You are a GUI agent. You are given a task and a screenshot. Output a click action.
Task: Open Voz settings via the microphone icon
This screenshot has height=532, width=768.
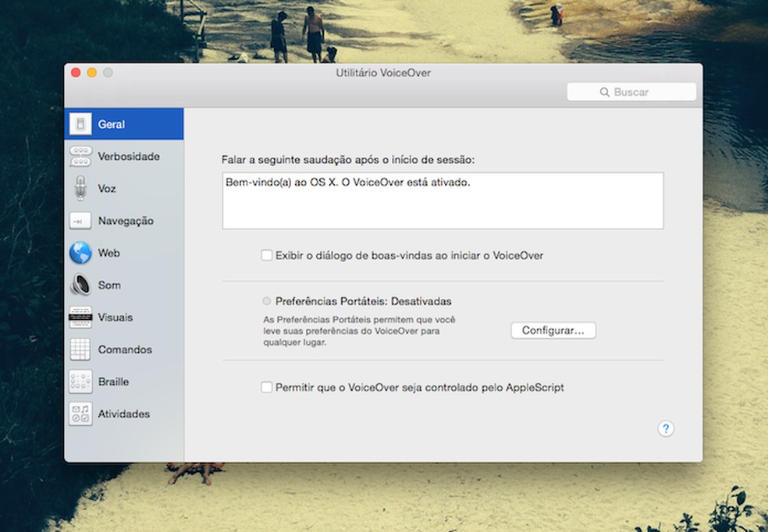click(x=80, y=188)
